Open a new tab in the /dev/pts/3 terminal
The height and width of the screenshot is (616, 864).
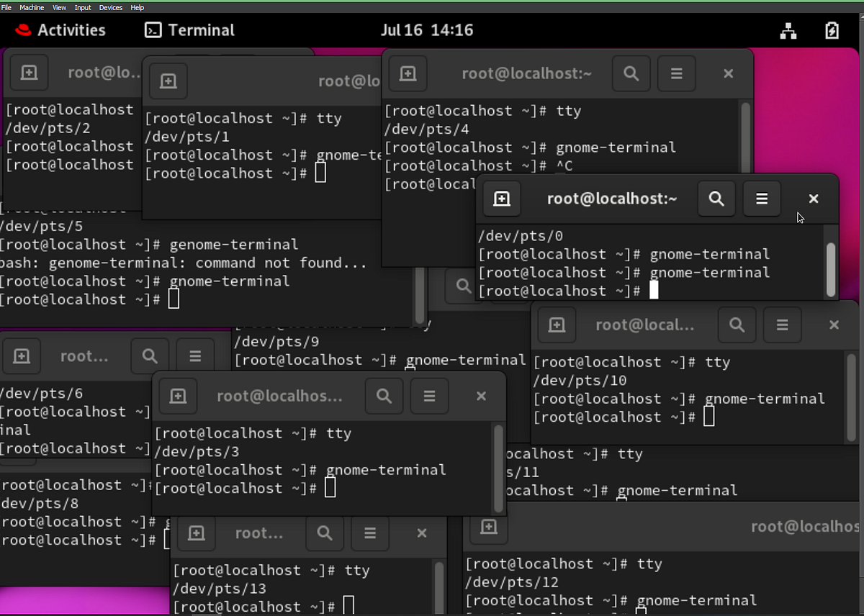point(178,396)
